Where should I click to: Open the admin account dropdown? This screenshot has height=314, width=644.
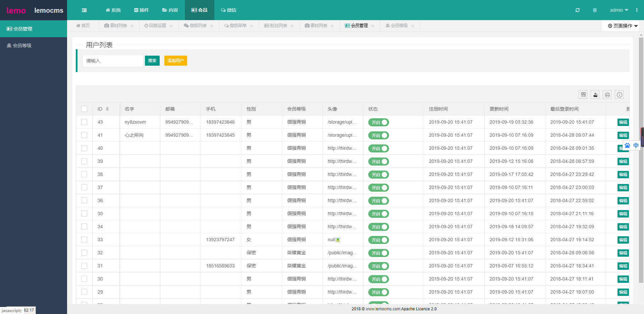(x=619, y=10)
